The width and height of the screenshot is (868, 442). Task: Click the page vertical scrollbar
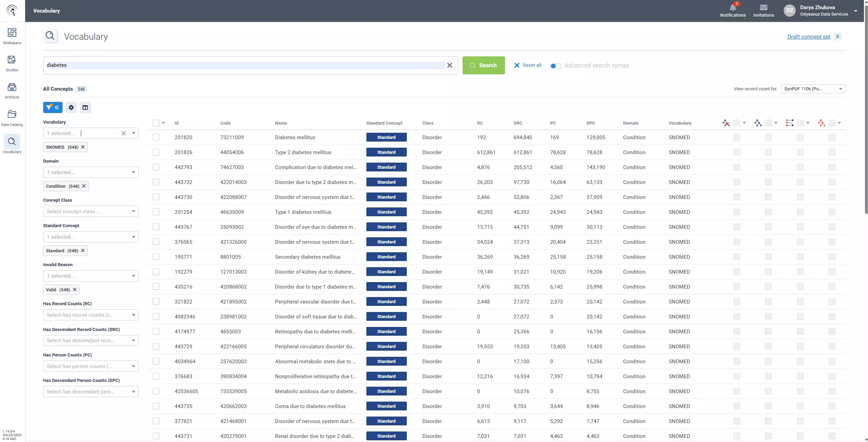click(x=866, y=110)
